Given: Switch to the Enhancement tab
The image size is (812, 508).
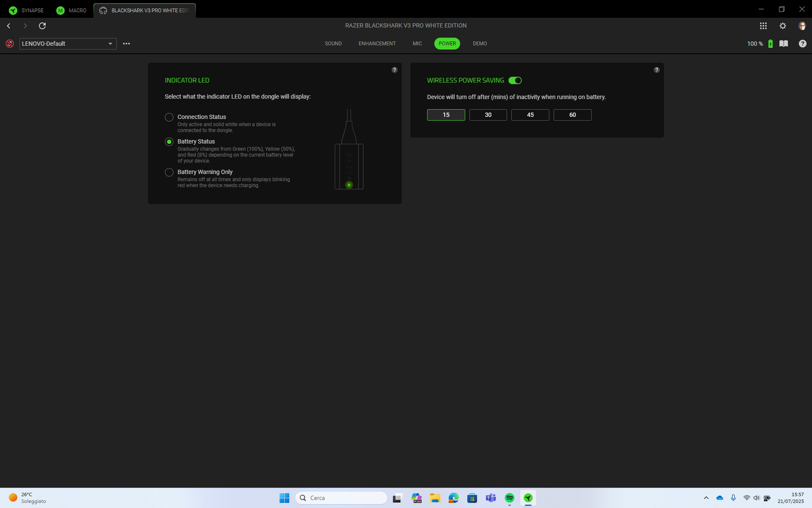Looking at the screenshot, I should [377, 44].
